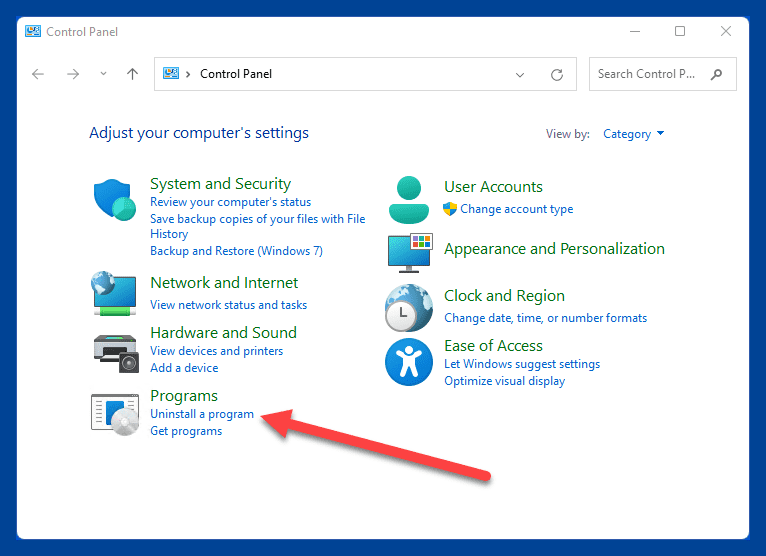Open Ease of Access category
766x556 pixels.
[x=493, y=345]
